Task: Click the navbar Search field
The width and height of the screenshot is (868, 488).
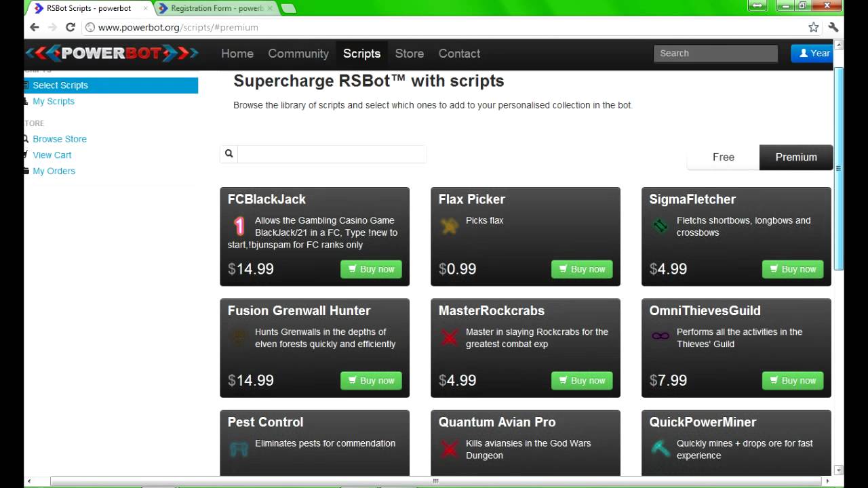Action: 716,54
